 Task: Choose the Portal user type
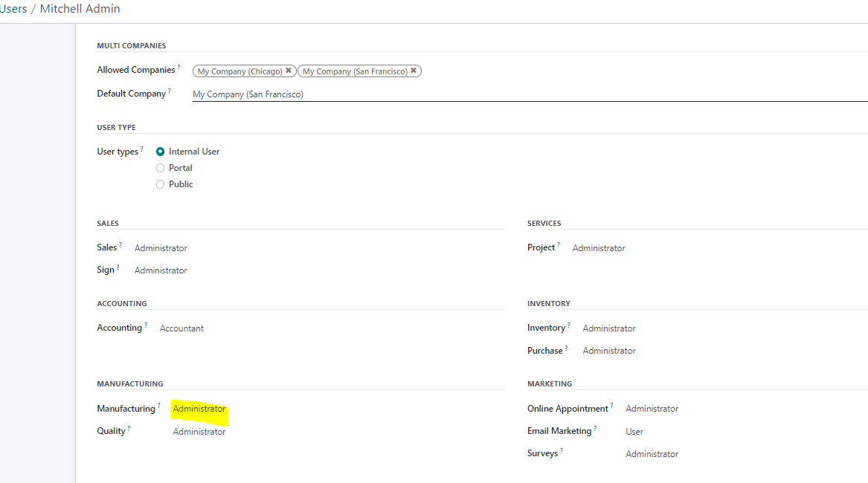pyautogui.click(x=160, y=168)
